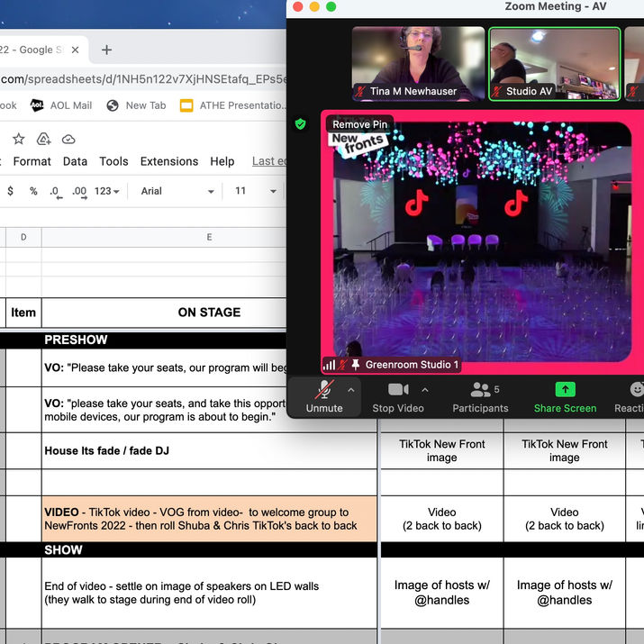Click Remove Pin on pinned video

(x=359, y=124)
